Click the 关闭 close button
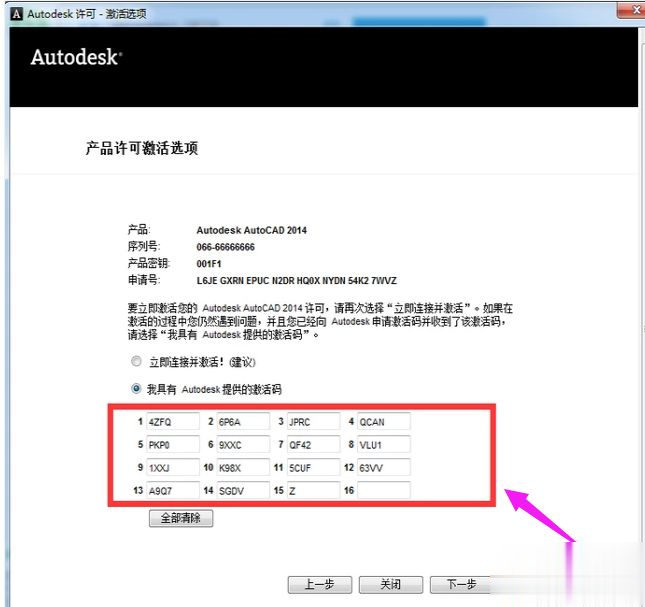 pos(390,584)
